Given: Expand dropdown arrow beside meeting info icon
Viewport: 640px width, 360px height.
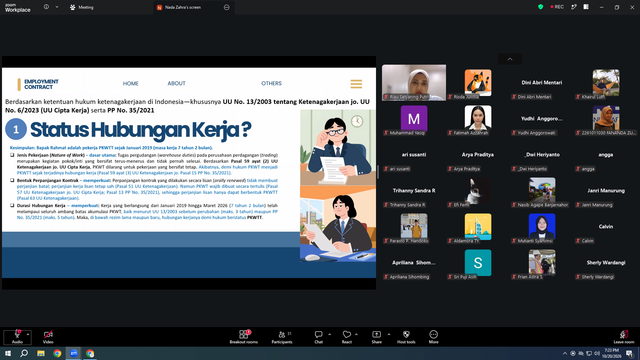Looking at the screenshot, I should [x=57, y=7].
